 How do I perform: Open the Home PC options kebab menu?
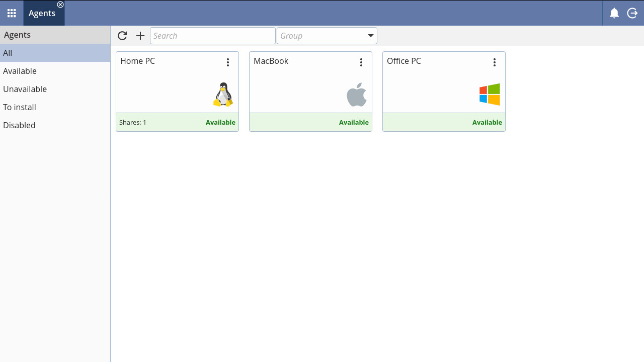pyautogui.click(x=228, y=62)
